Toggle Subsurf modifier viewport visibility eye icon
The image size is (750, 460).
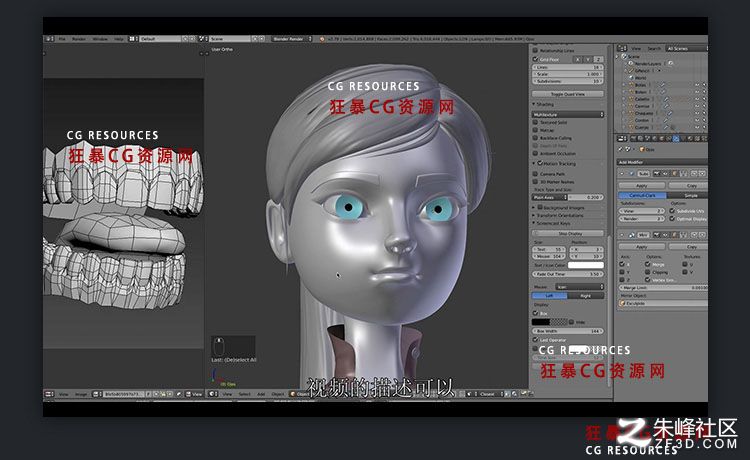[665, 174]
